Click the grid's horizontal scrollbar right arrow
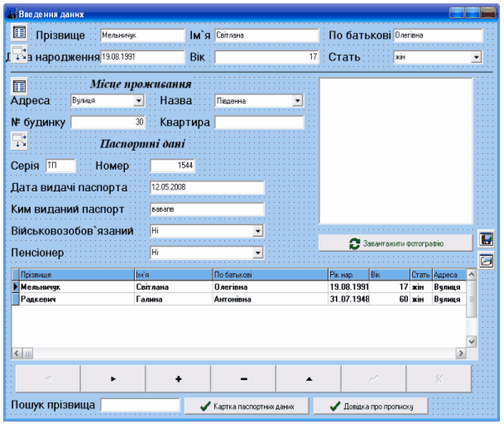Viewport: 504px width, 424px height. 461,354
